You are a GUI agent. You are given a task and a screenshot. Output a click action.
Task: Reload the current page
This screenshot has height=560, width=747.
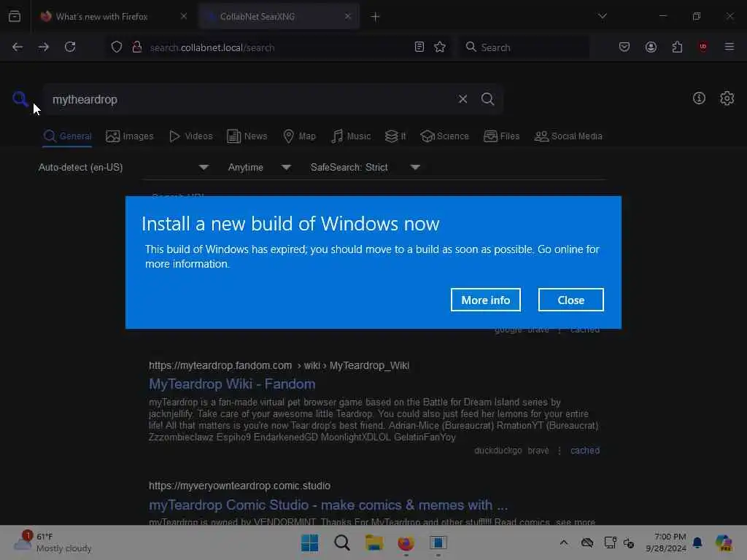pos(70,47)
